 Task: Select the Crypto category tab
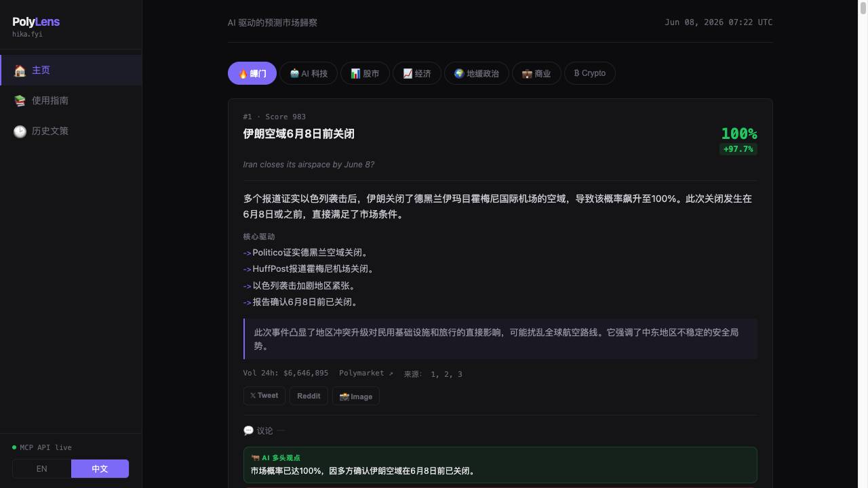pyautogui.click(x=590, y=73)
